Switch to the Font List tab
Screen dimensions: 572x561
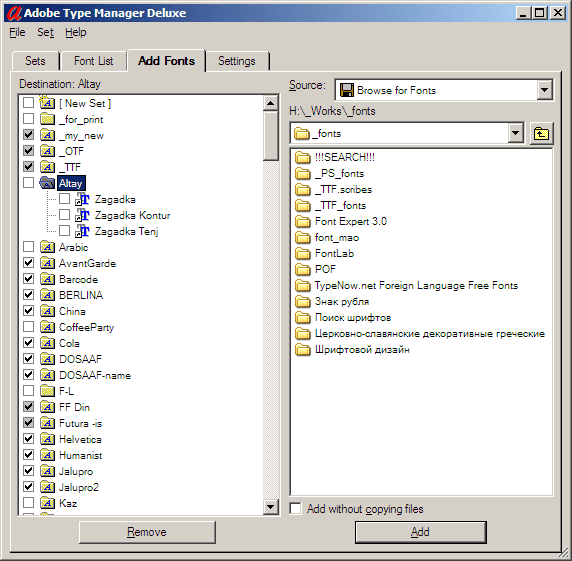[x=93, y=61]
